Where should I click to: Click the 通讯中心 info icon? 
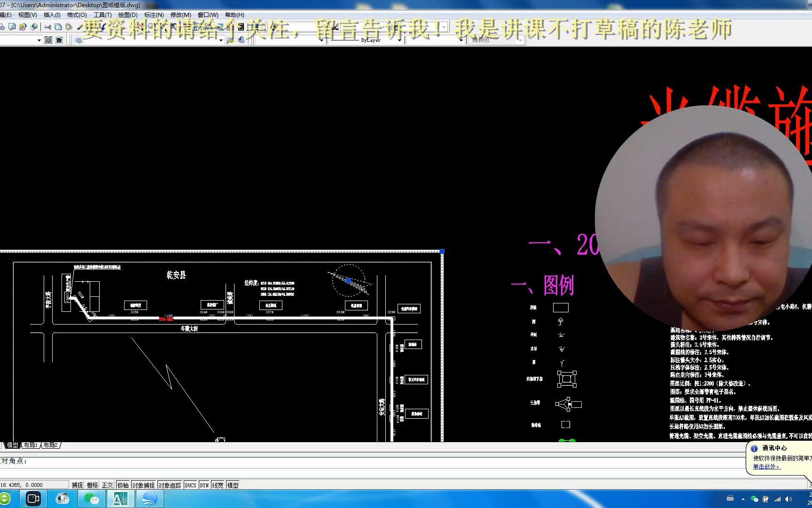click(755, 449)
